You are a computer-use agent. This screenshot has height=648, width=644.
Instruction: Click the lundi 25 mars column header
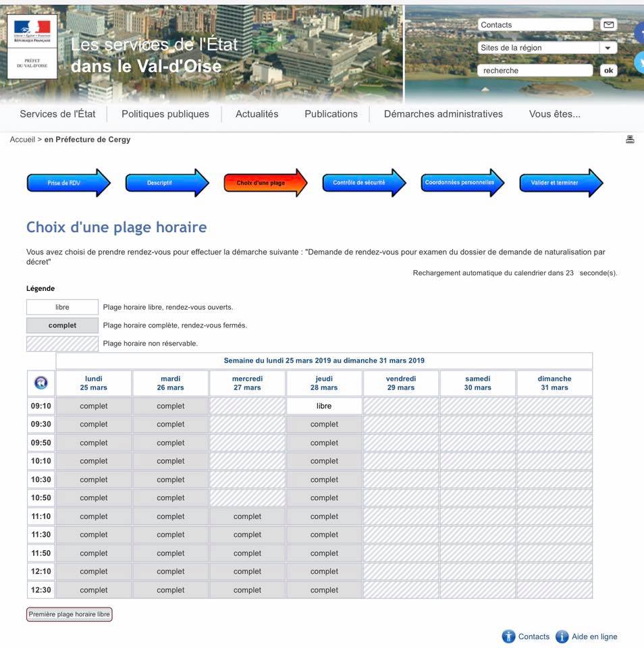coord(93,383)
